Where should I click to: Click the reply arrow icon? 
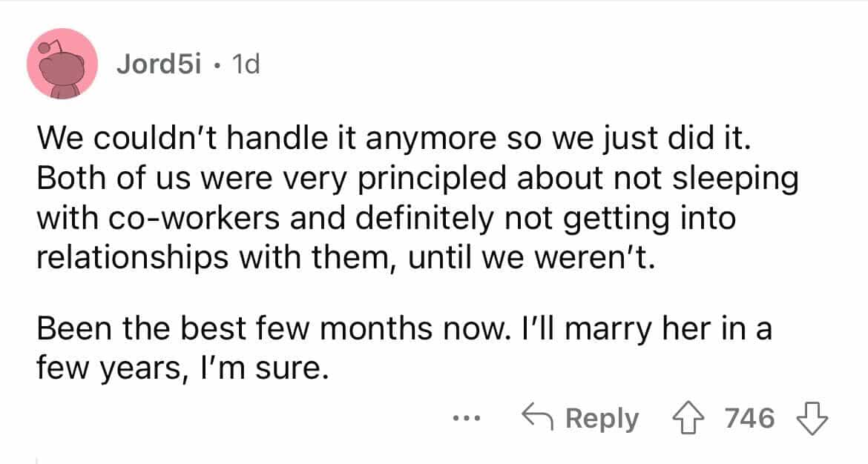point(539,419)
